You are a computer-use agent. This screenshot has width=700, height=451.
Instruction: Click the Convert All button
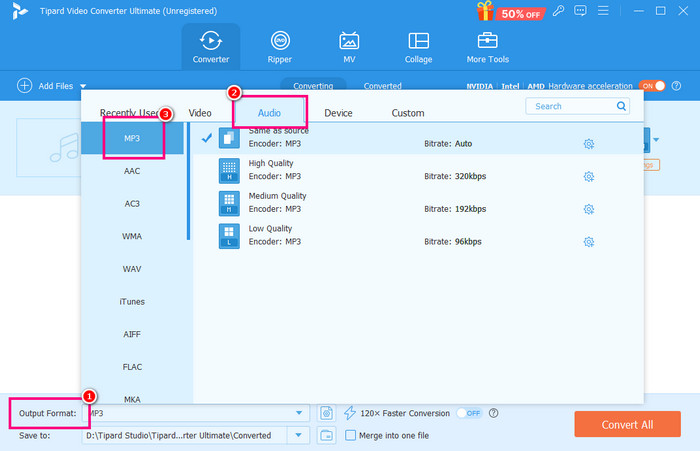pos(627,424)
